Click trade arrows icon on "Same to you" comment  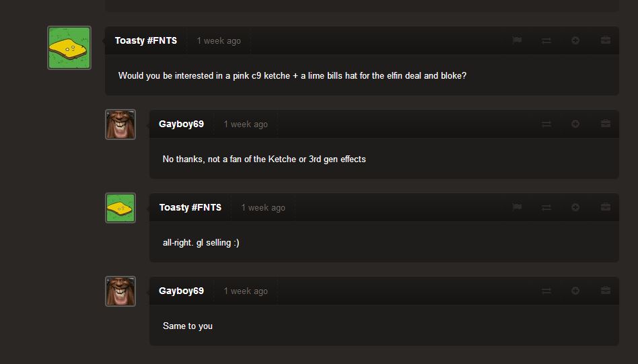point(546,291)
